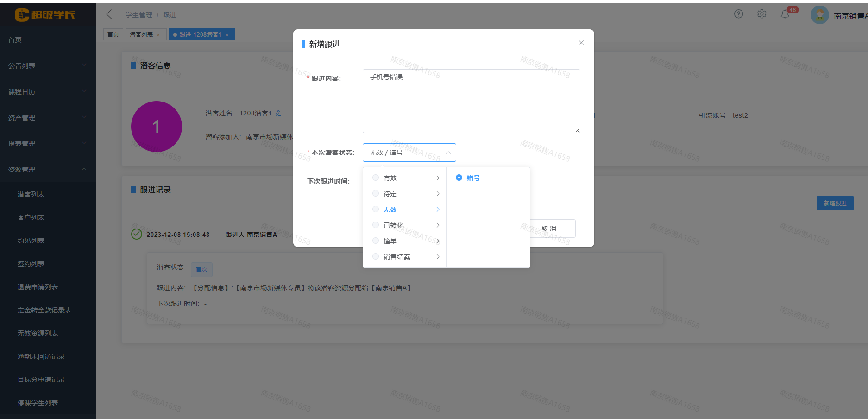This screenshot has width=868, height=419.
Task: Click the user avatar in top right
Action: 819,15
